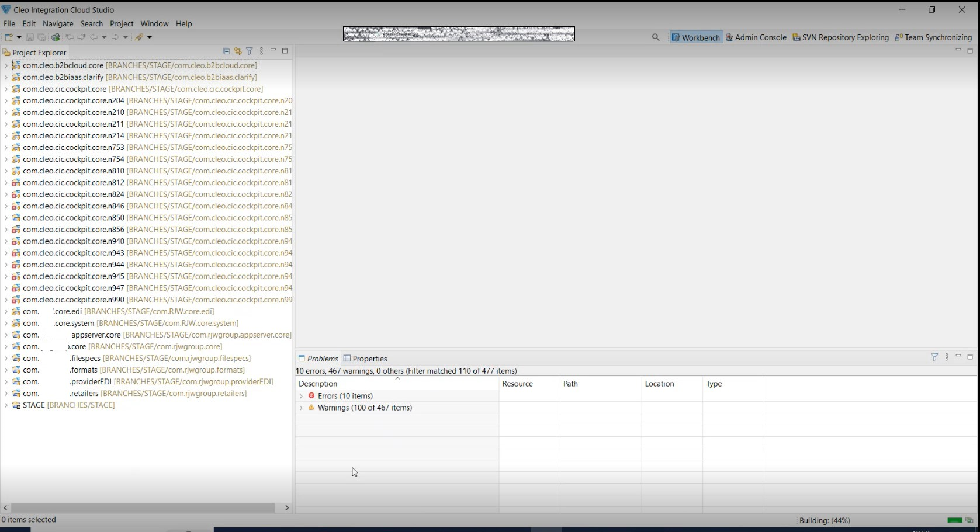Click the Project Explorer filter icon
Image resolution: width=980 pixels, height=532 pixels.
coord(250,51)
